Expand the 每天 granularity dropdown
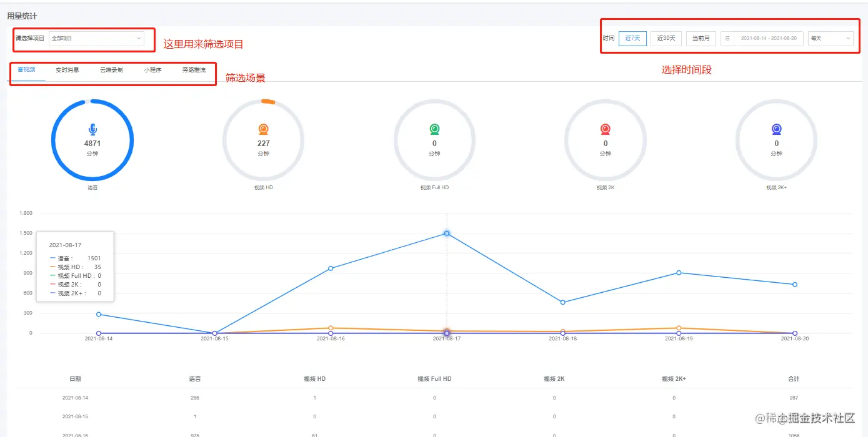 point(831,39)
